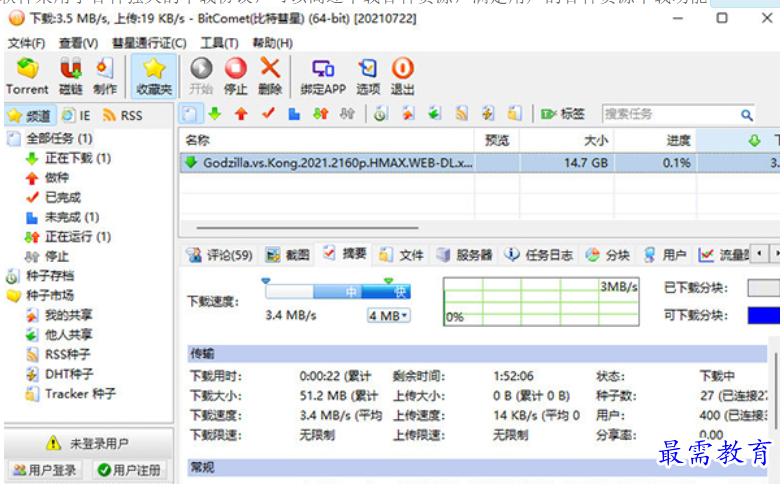Open the 标签 tags button
Viewport: 780px width, 484px height.
pos(563,114)
